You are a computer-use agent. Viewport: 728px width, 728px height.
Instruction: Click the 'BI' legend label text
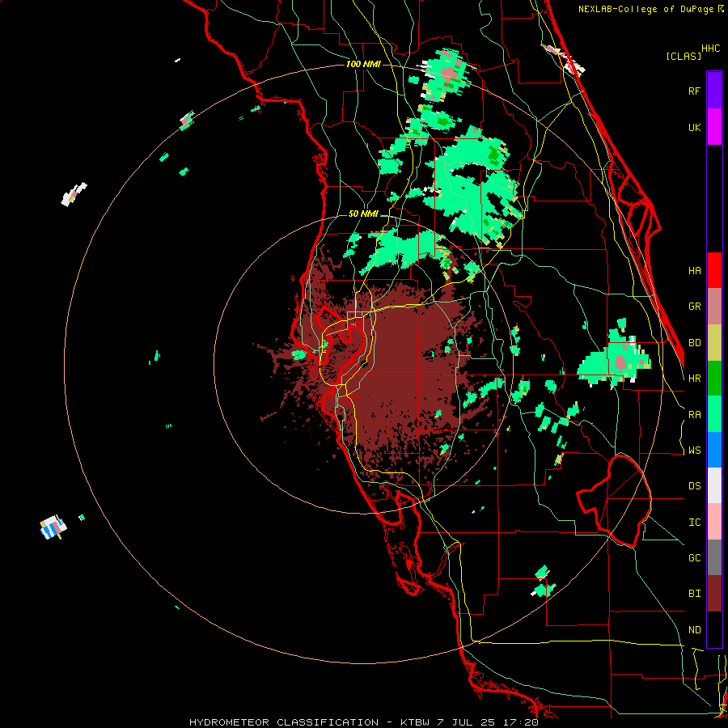click(694, 594)
